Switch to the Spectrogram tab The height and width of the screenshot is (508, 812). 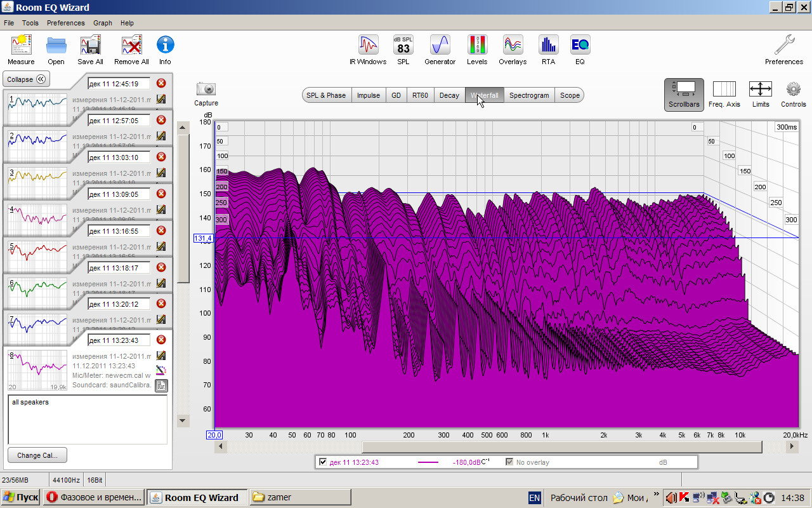tap(528, 95)
